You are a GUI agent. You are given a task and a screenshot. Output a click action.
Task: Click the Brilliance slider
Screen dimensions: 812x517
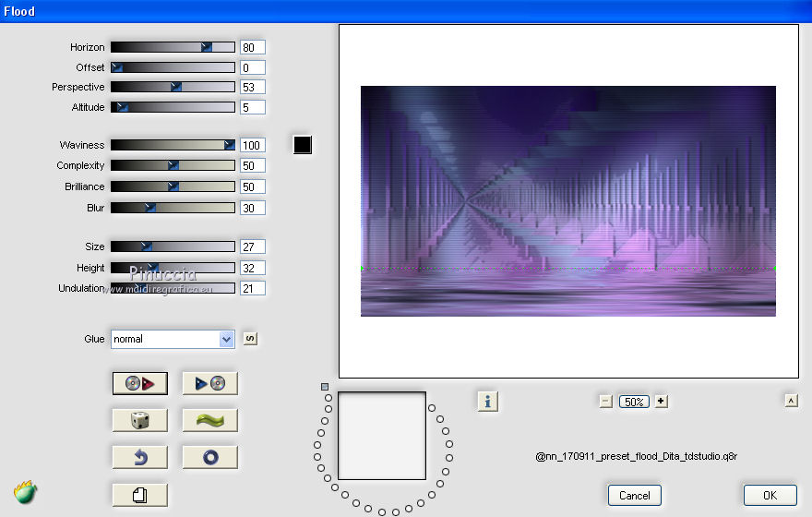point(173,186)
